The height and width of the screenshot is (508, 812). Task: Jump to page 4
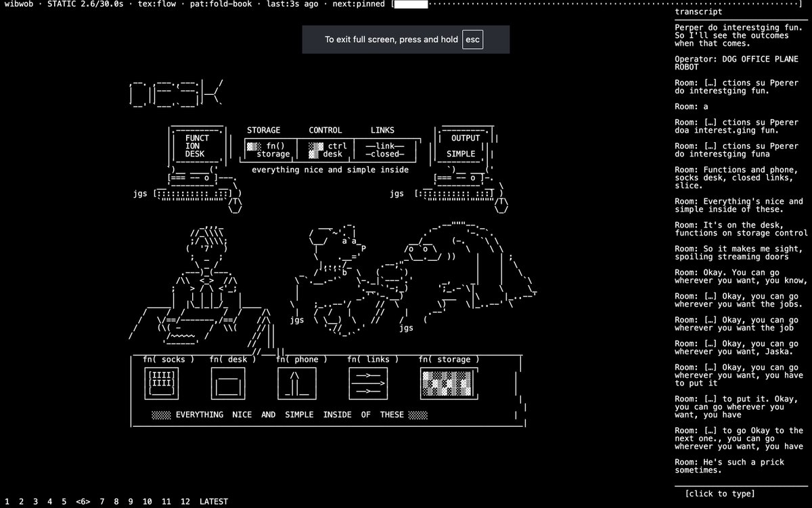[49, 502]
